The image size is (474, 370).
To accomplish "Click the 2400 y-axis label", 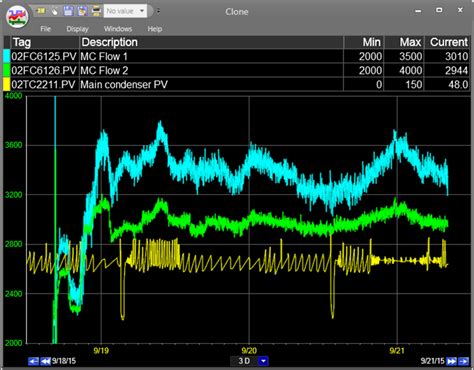I will [14, 294].
